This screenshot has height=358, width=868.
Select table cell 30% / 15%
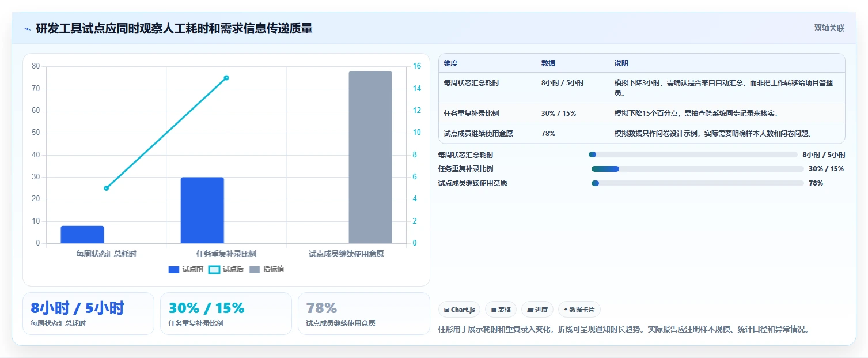pyautogui.click(x=559, y=114)
